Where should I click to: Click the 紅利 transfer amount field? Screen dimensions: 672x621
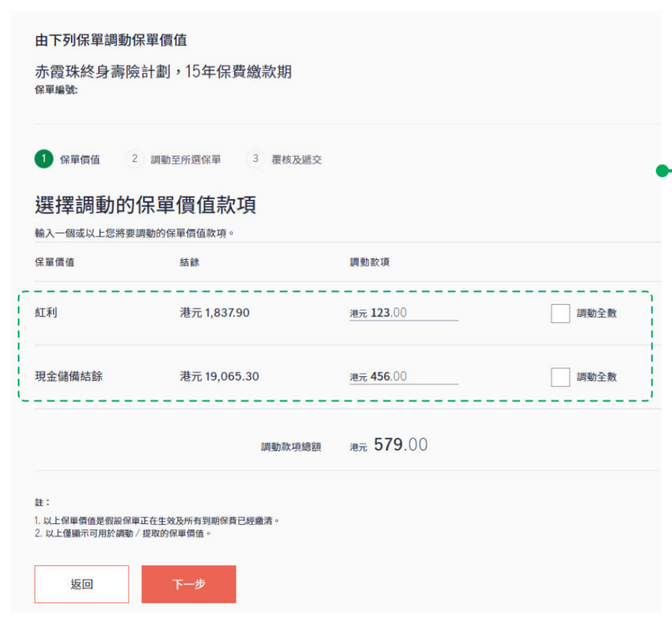pyautogui.click(x=403, y=313)
